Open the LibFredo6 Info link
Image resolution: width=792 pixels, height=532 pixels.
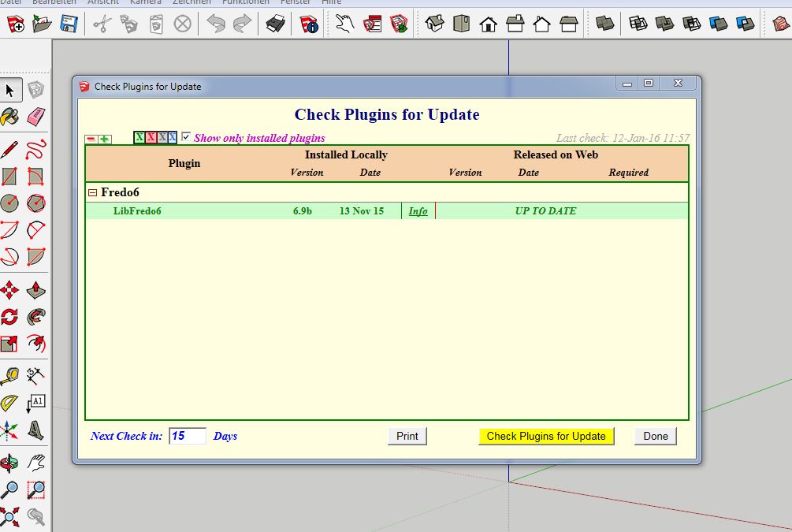pyautogui.click(x=418, y=211)
